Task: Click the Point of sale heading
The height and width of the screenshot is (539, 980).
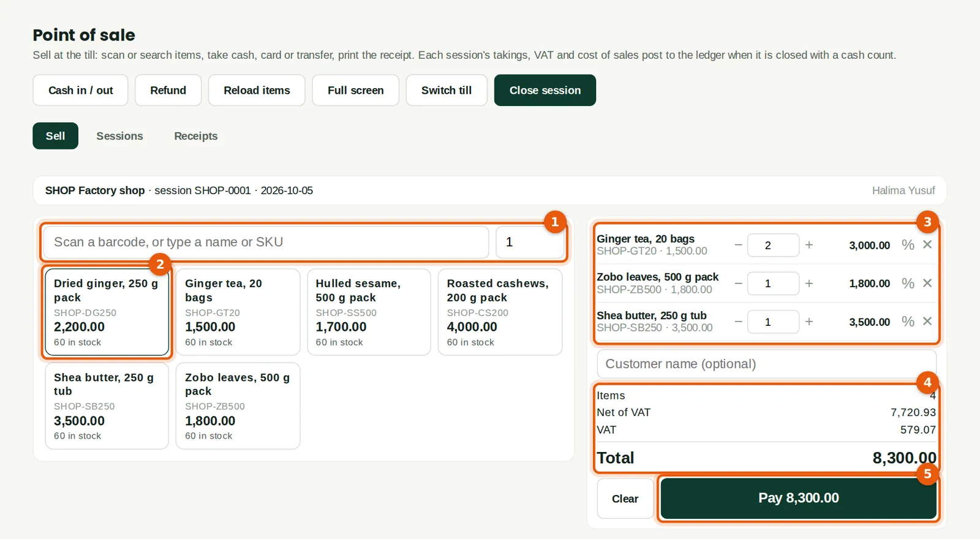Action: (84, 35)
